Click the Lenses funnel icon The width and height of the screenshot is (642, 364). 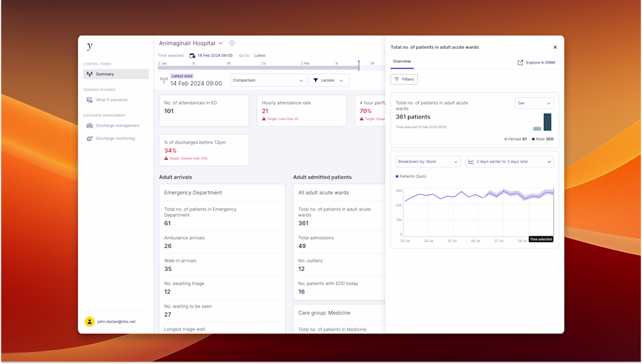point(316,80)
